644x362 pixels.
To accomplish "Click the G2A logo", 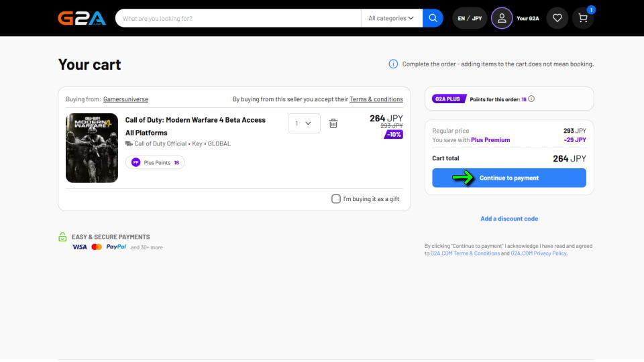I will pyautogui.click(x=82, y=18).
